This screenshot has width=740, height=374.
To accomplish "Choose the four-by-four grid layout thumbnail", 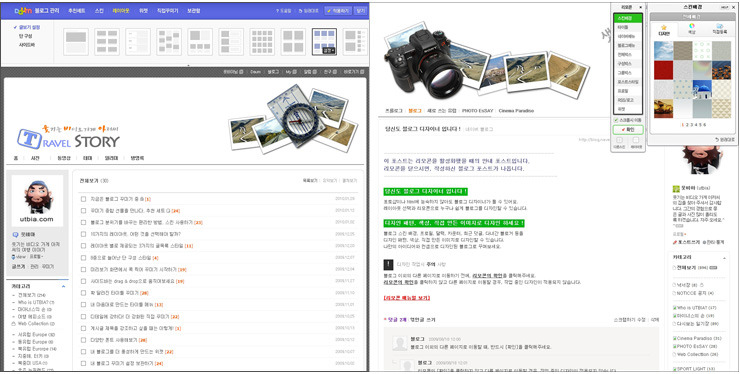I will click(x=262, y=42).
